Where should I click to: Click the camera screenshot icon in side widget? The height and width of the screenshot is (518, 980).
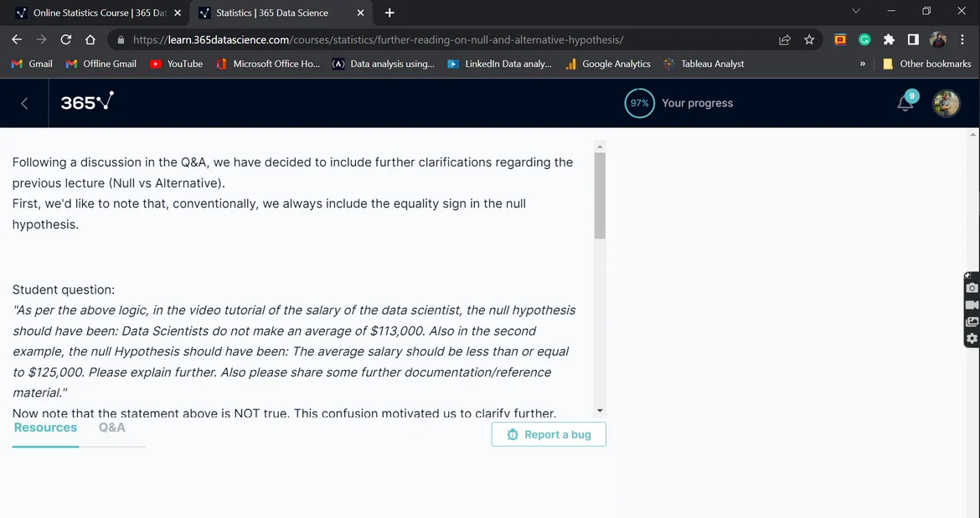click(x=972, y=288)
